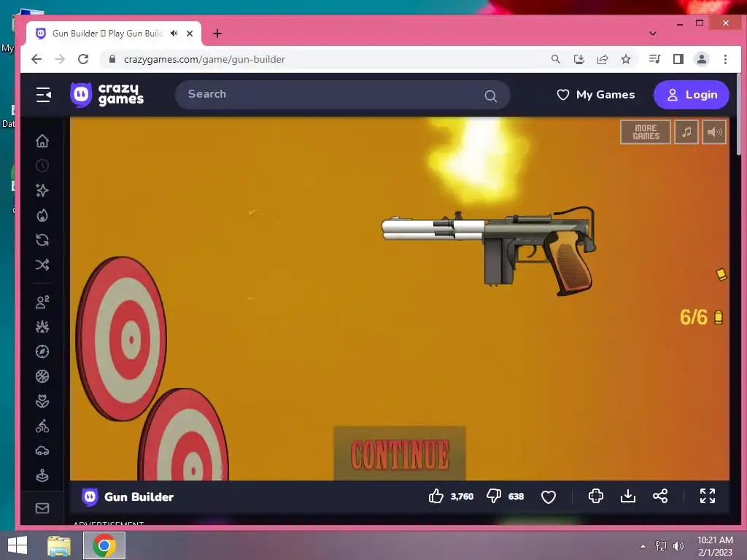Open Chrome three-dot menu
Screen dimensions: 747x560
point(725,59)
